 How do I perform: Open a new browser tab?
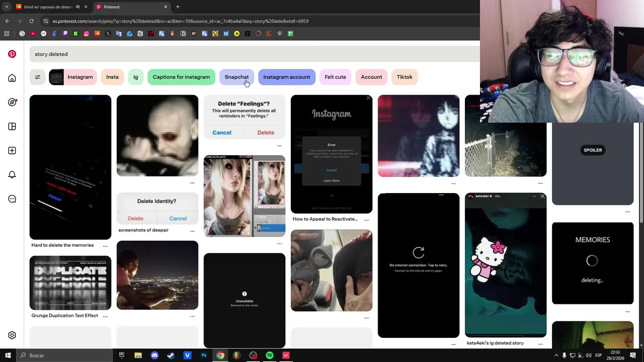pos(178,7)
